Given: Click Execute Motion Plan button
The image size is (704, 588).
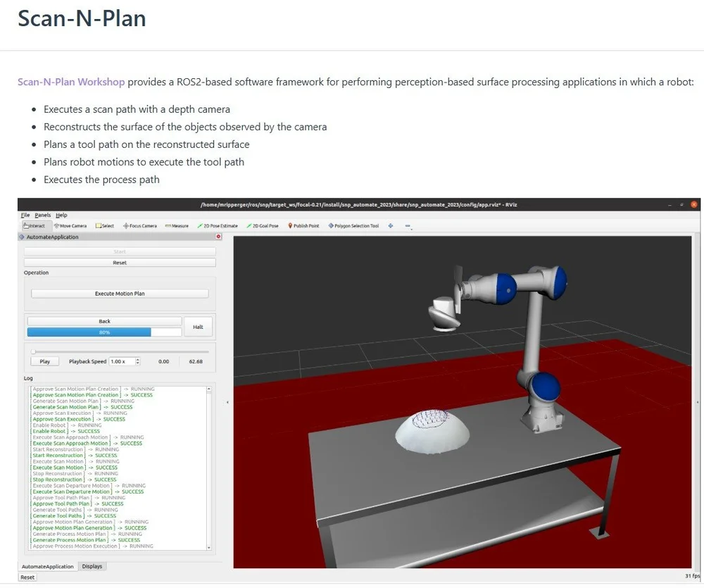Looking at the screenshot, I should pyautogui.click(x=120, y=294).
